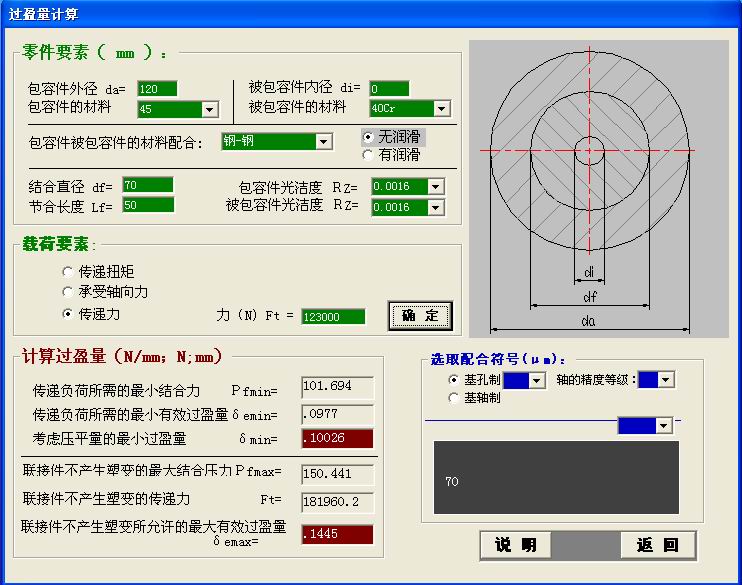
Task: Expand the blue dropdown beside 基孔制
Action: pyautogui.click(x=536, y=381)
